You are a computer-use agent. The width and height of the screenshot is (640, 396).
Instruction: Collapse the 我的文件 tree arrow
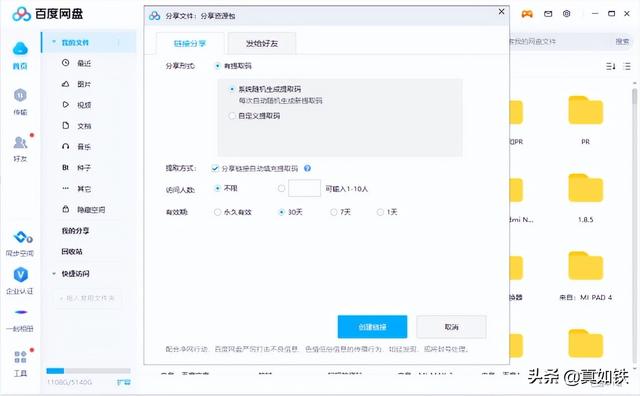pyautogui.click(x=54, y=42)
